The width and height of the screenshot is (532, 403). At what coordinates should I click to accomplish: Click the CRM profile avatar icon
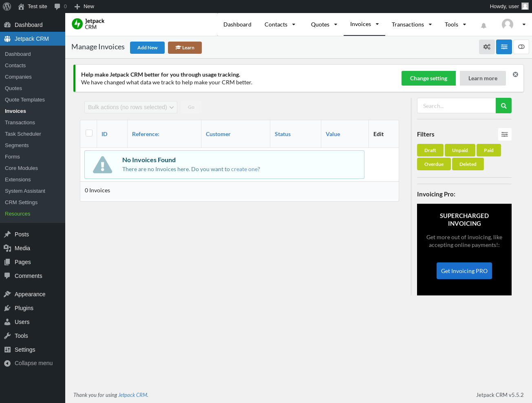(x=508, y=24)
